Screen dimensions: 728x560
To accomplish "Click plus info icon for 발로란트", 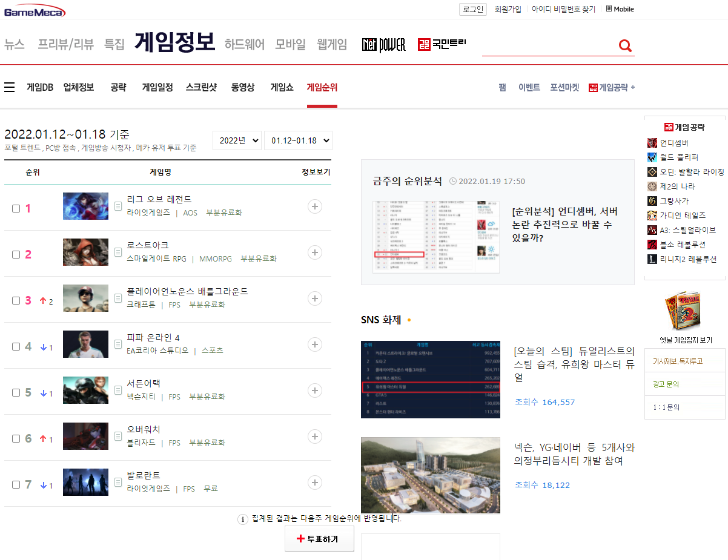I will (314, 483).
